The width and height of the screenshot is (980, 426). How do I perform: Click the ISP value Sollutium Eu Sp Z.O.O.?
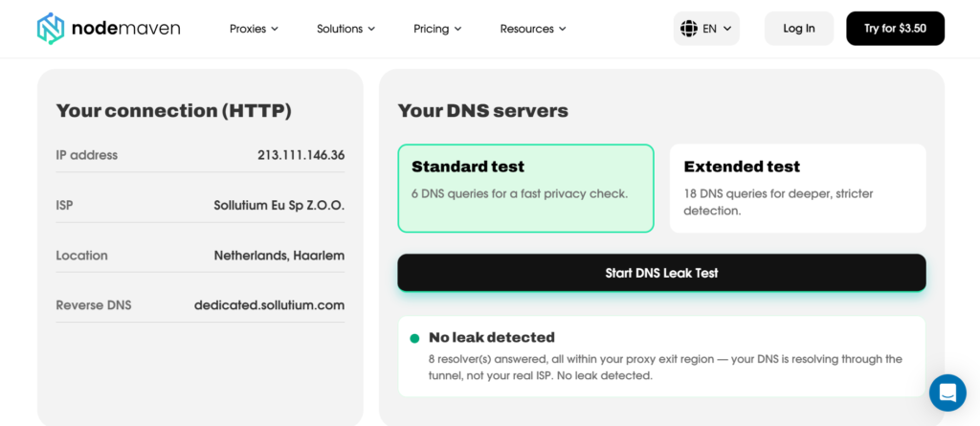click(278, 205)
